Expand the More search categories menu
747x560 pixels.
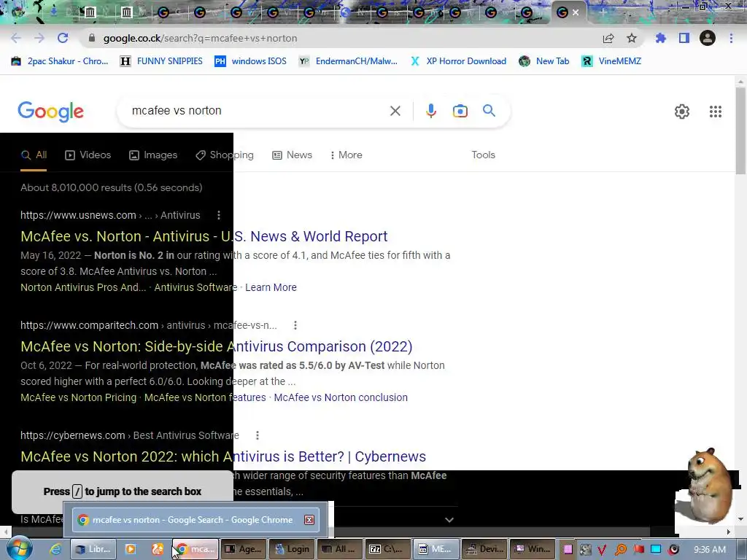coord(347,155)
